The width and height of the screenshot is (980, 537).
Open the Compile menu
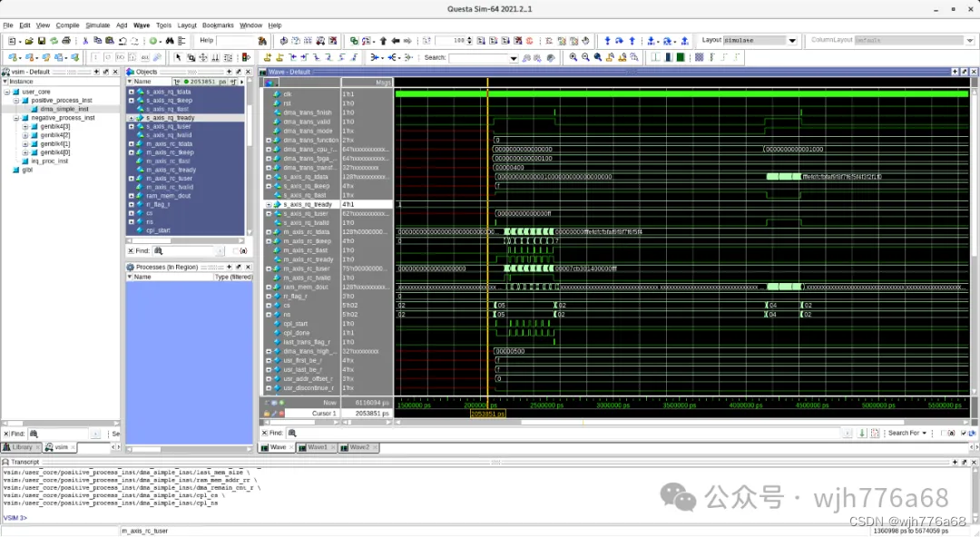67,25
